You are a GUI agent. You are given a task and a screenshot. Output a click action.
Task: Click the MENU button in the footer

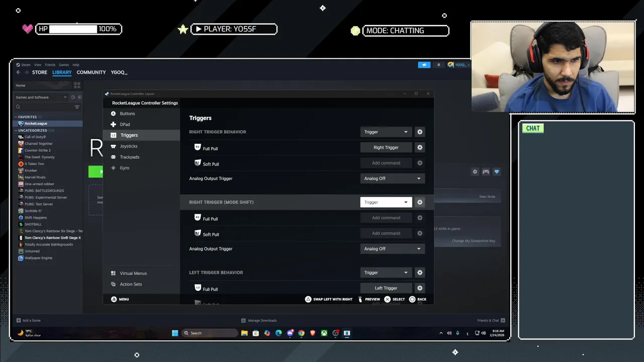point(120,299)
